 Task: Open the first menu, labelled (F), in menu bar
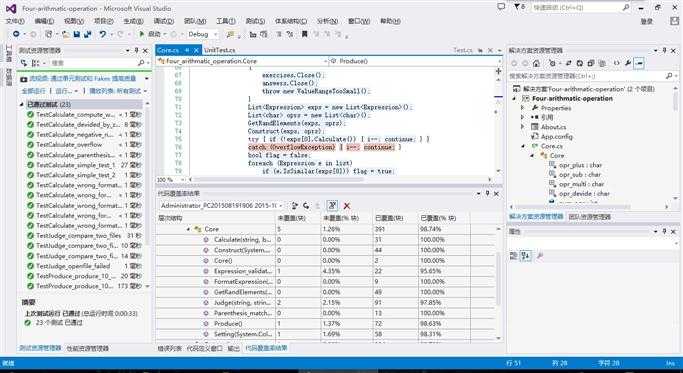coord(15,21)
